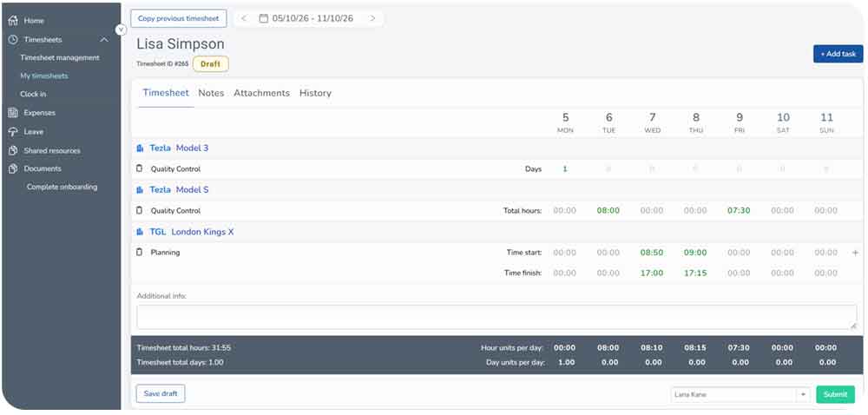Open the date range 05/10/26 - 11/10/26 picker
This screenshot has height=415, width=868.
pos(312,18)
